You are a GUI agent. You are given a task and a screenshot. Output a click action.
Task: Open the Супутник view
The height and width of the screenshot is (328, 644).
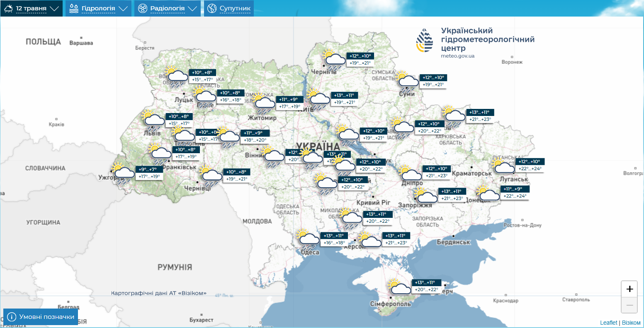(x=229, y=8)
